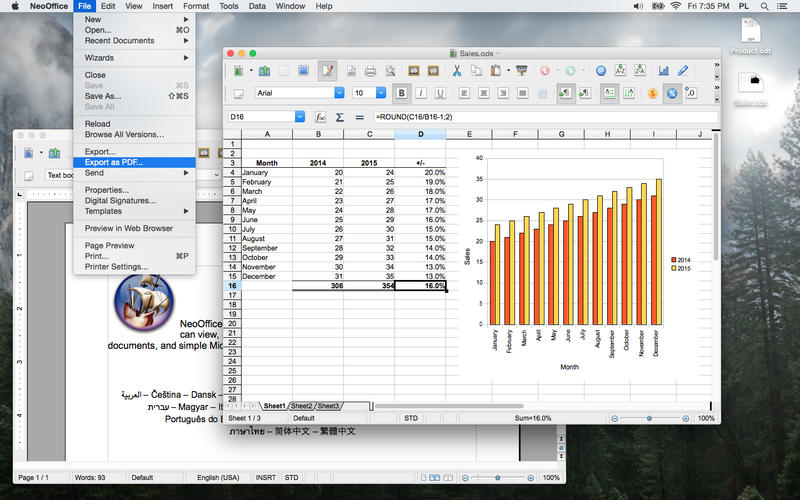The width and height of the screenshot is (800, 500).
Task: Click the zoom in plus button in Calc
Action: [x=686, y=418]
